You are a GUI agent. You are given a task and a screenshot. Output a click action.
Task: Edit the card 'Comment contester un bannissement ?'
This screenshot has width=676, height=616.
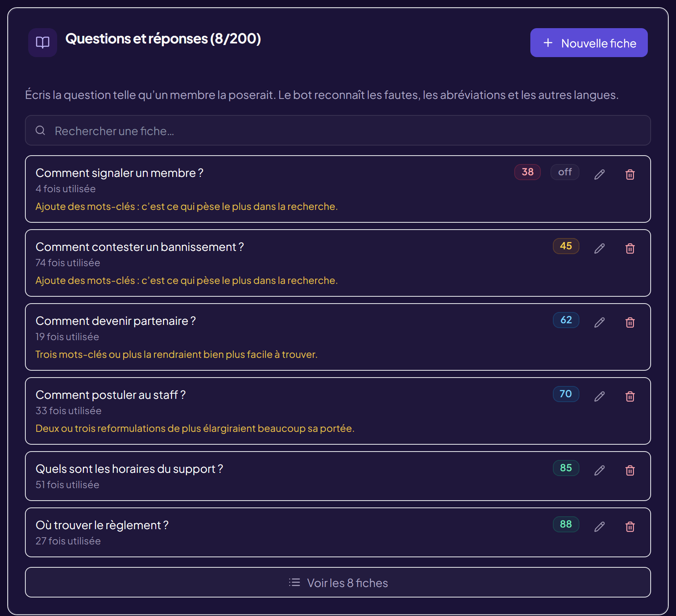(x=600, y=248)
